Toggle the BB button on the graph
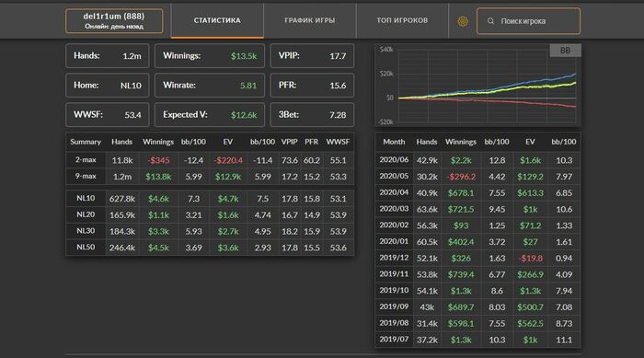The image size is (644, 358). click(x=565, y=51)
